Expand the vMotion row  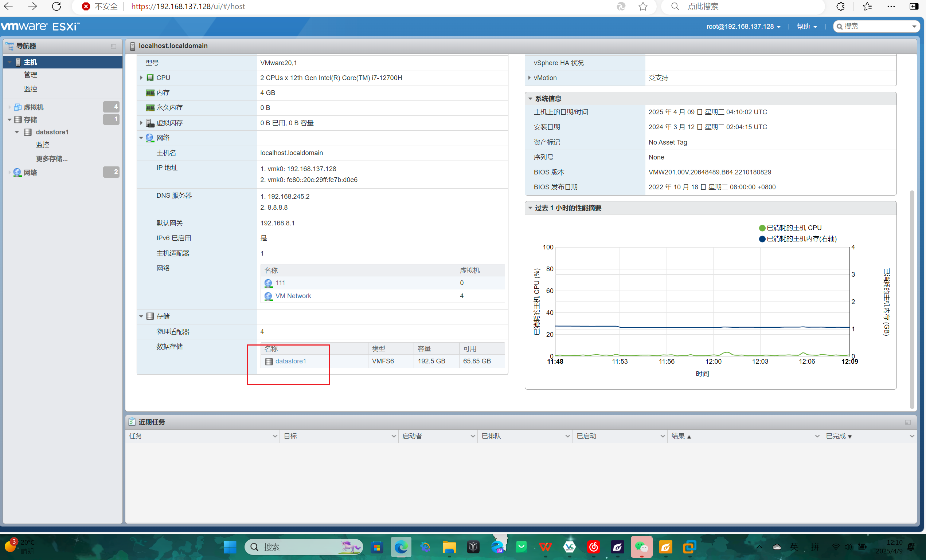[530, 78]
